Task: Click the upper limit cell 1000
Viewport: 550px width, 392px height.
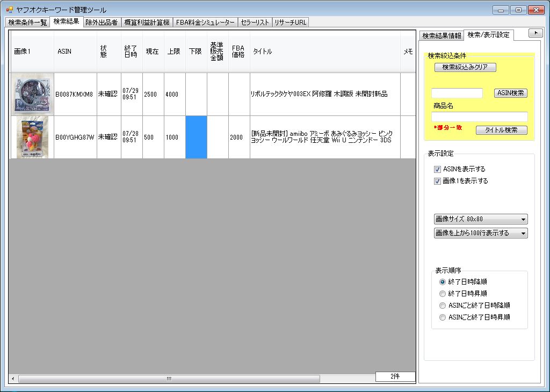Action: [175, 137]
